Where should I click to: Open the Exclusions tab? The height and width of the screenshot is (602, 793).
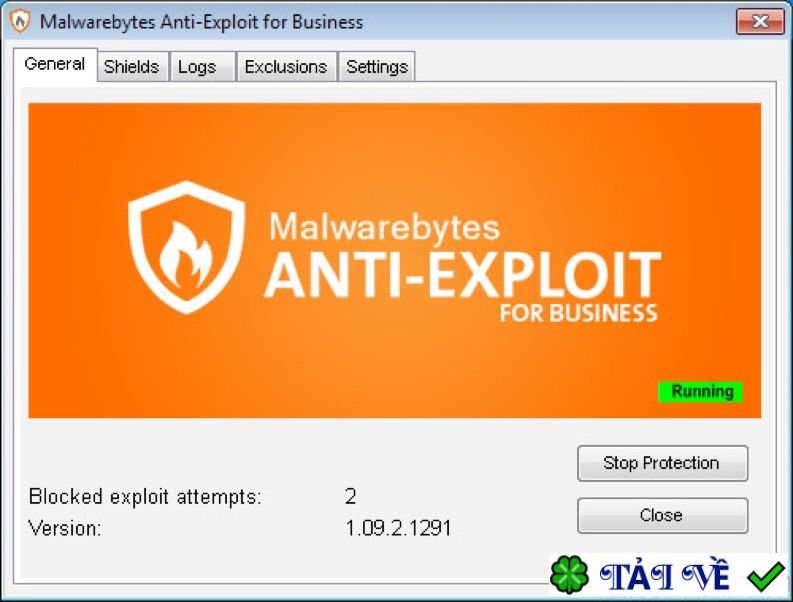pos(286,66)
